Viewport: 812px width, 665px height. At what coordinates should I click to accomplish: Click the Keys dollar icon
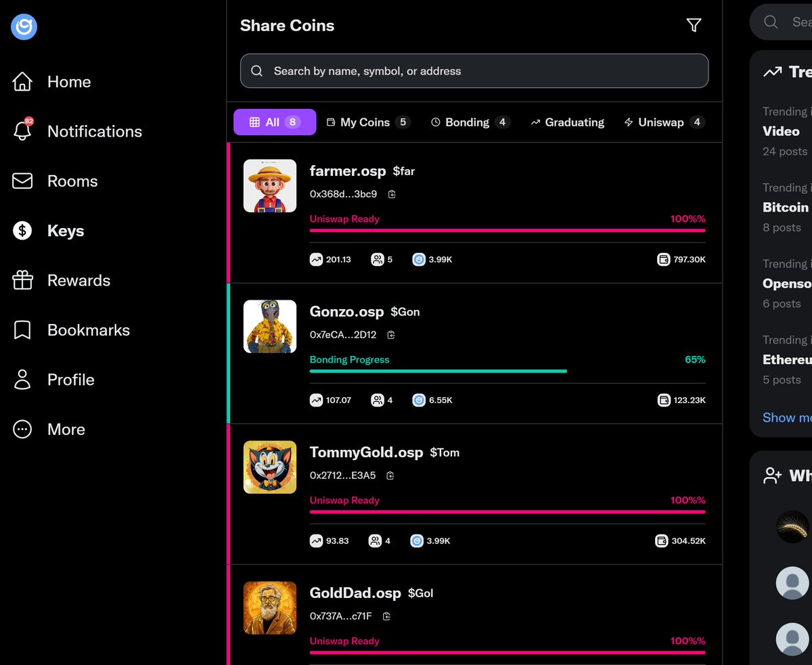[22, 231]
